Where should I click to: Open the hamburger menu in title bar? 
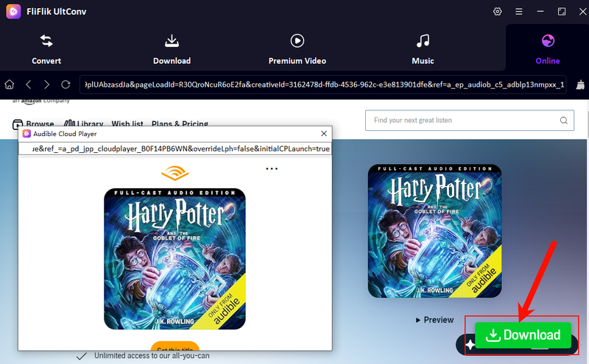click(x=519, y=12)
